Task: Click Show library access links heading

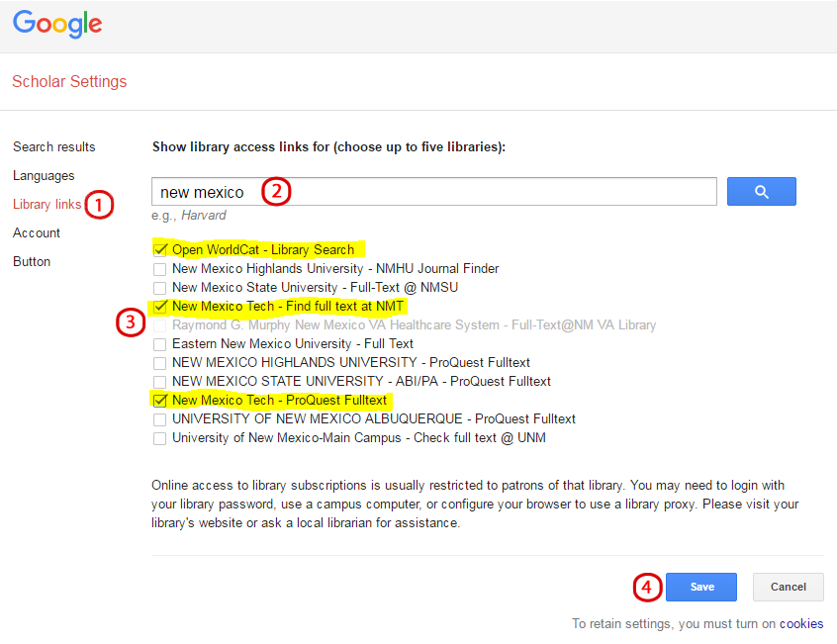Action: [328, 147]
